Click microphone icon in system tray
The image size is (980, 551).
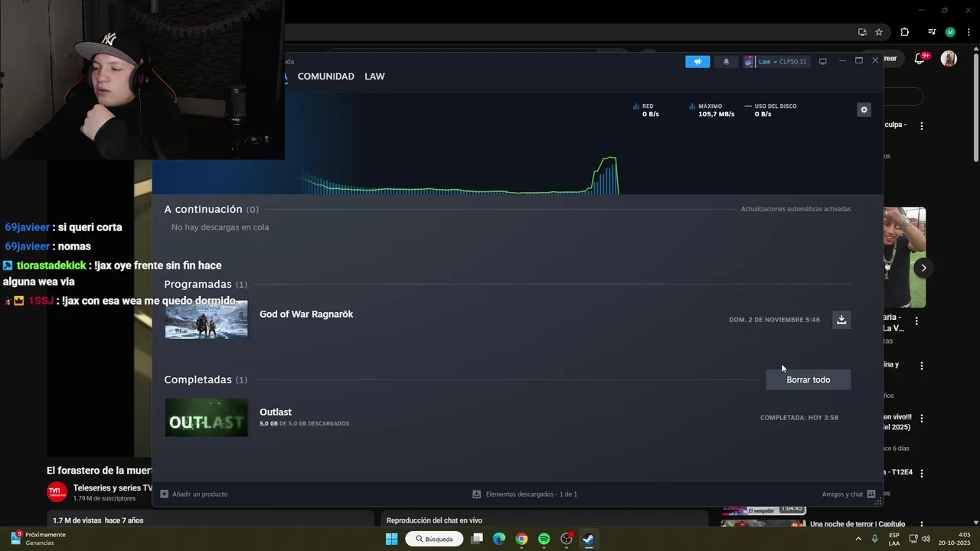(x=874, y=539)
